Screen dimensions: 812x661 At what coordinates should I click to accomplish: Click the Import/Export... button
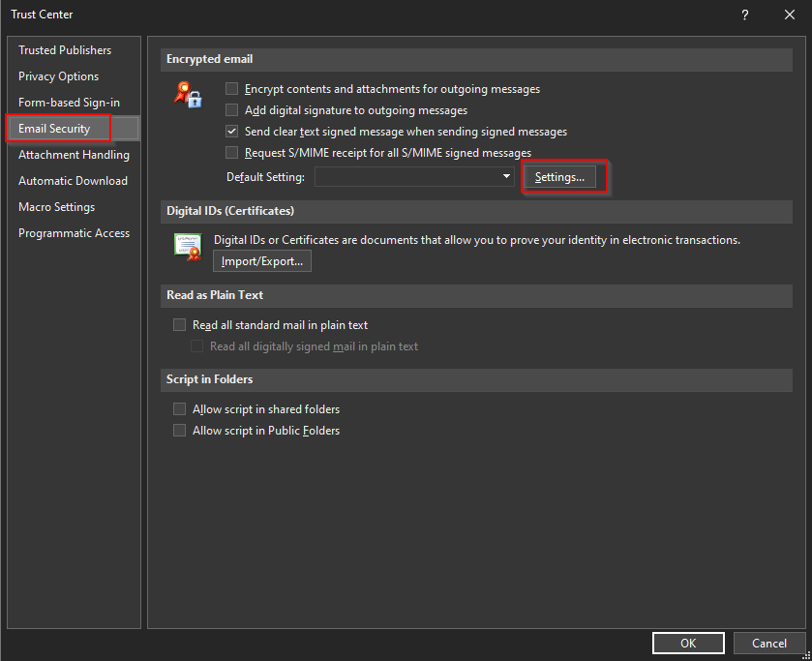(262, 261)
